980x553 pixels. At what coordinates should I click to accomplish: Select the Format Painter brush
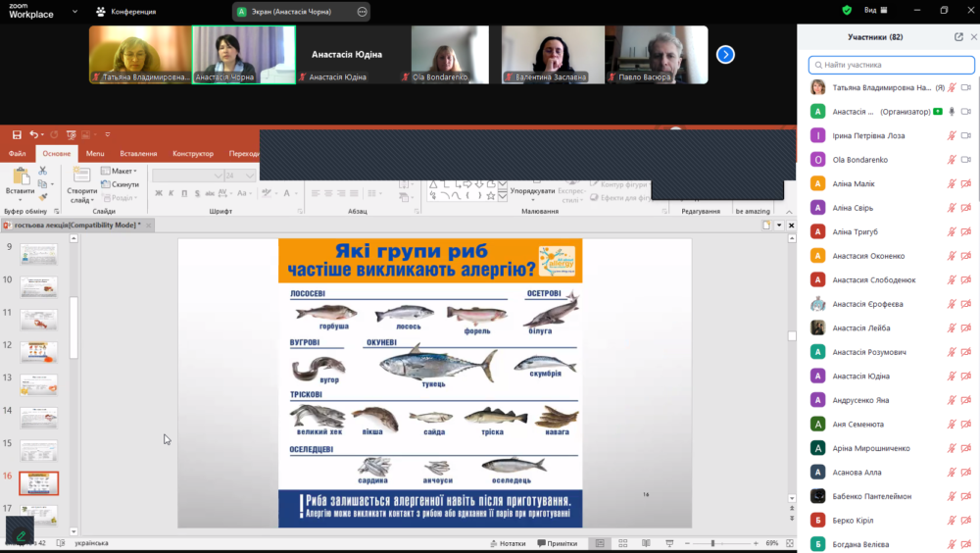click(x=42, y=198)
